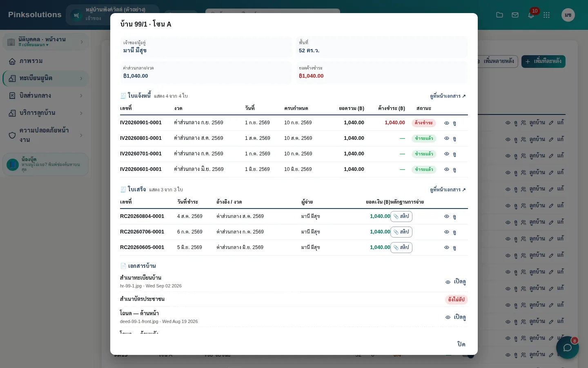Click the document name สำเนาทะเบียนบ้าน
The image size is (588, 368).
pos(140,278)
